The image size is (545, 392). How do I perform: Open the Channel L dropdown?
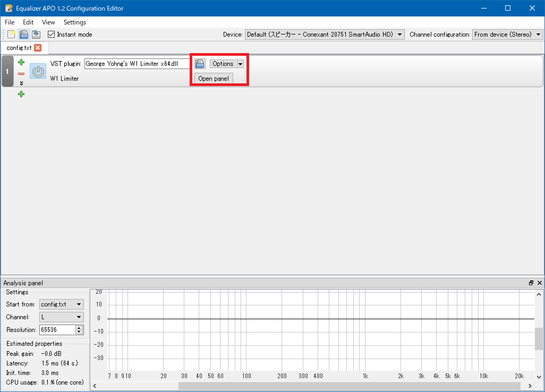pyautogui.click(x=62, y=317)
